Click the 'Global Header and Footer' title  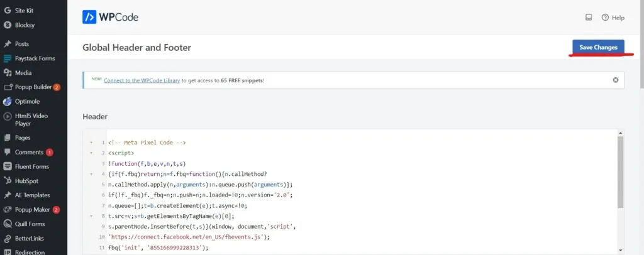coord(136,48)
